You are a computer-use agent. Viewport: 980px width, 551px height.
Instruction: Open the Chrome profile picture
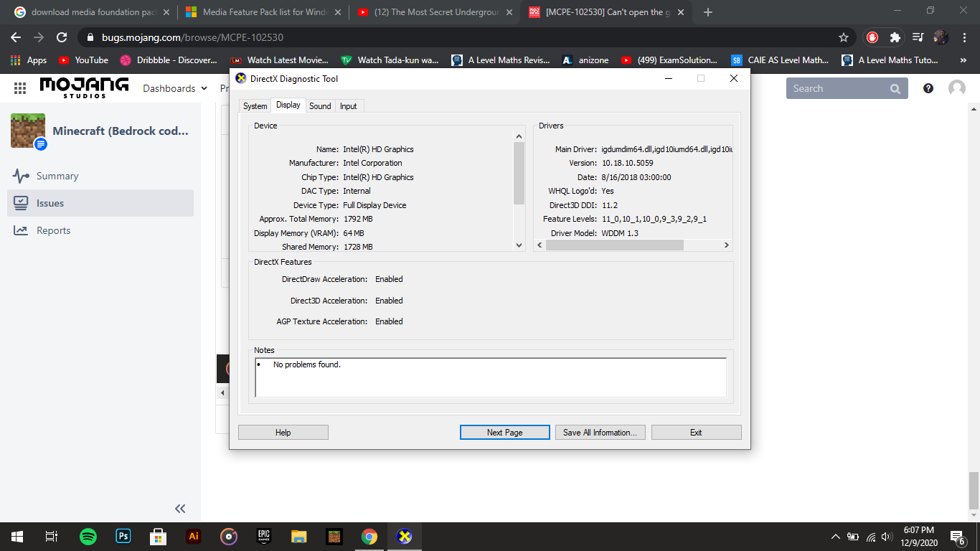click(941, 37)
